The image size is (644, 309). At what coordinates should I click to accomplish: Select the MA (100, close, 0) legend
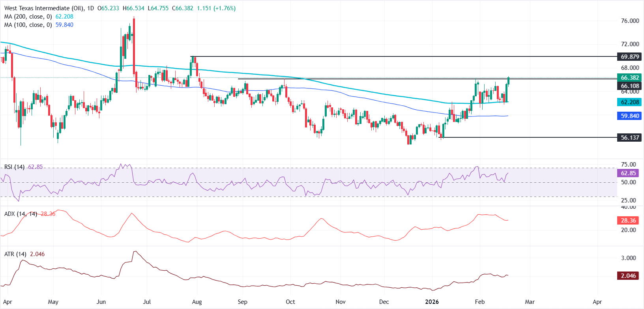coord(28,25)
